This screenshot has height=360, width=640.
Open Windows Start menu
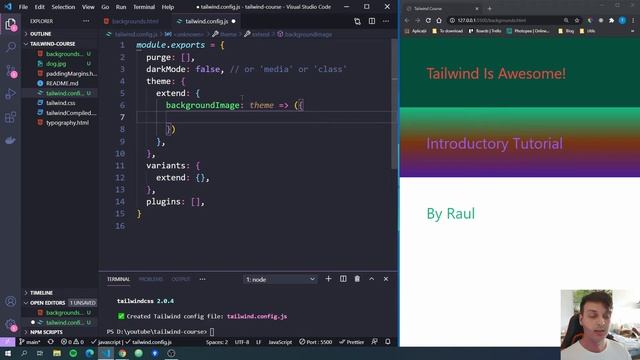(x=8, y=353)
